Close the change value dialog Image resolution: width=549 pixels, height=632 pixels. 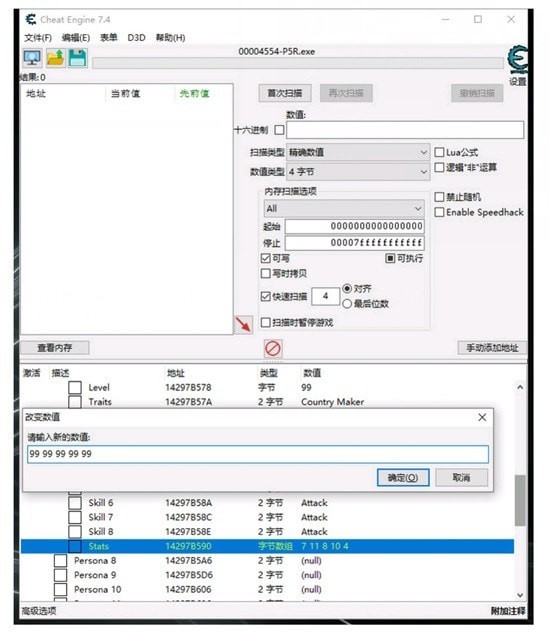pyautogui.click(x=482, y=417)
